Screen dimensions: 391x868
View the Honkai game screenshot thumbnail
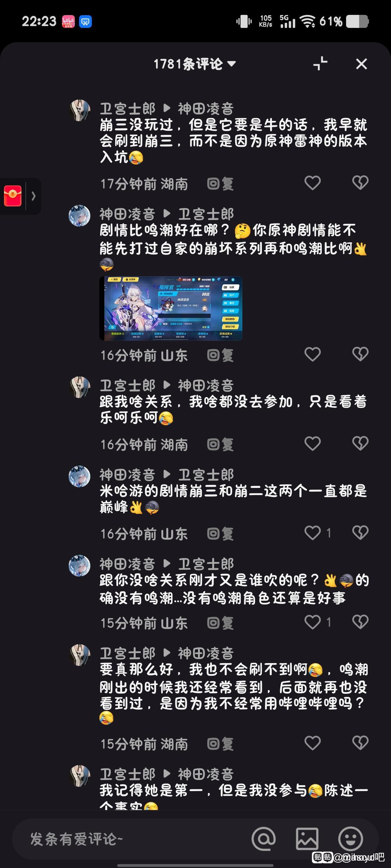click(171, 308)
